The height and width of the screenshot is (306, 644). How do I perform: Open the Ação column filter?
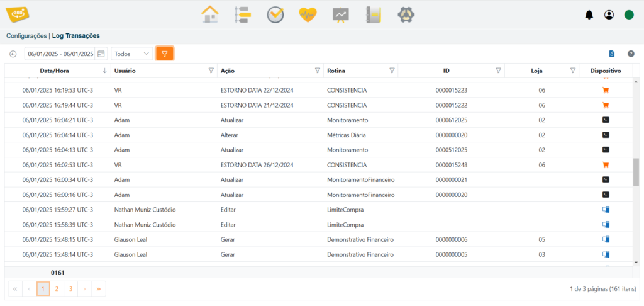(318, 71)
